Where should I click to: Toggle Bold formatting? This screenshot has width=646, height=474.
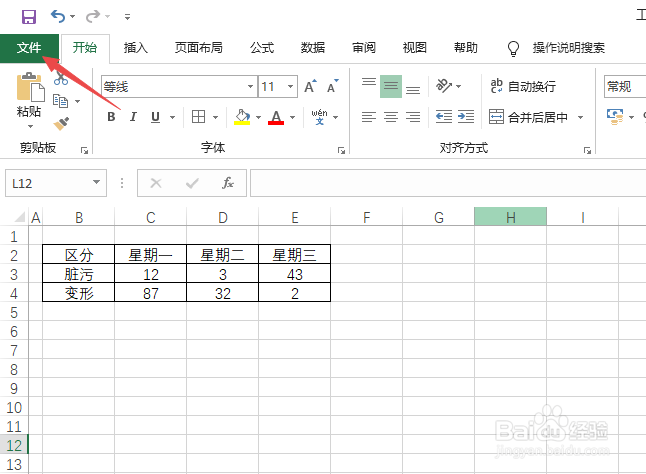coord(111,117)
